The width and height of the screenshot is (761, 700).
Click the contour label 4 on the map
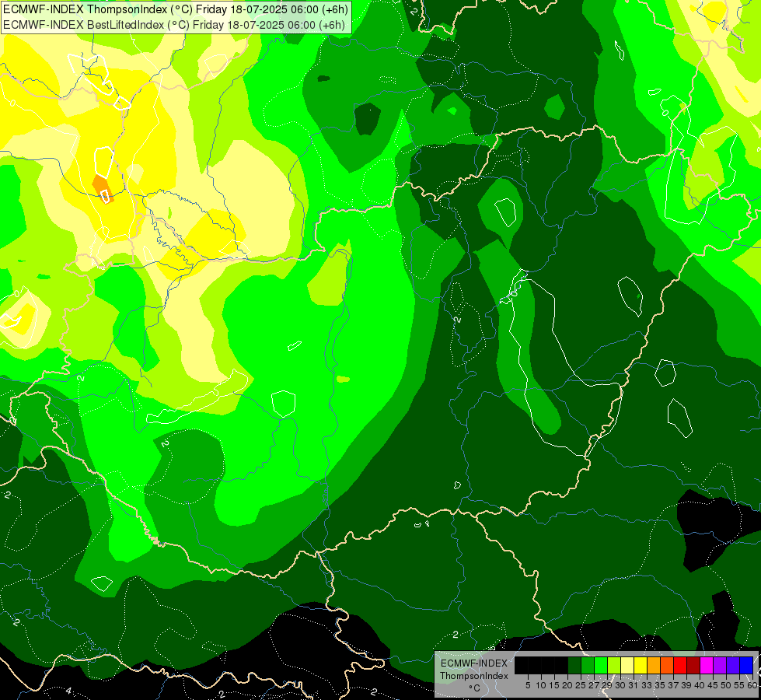(x=68, y=691)
